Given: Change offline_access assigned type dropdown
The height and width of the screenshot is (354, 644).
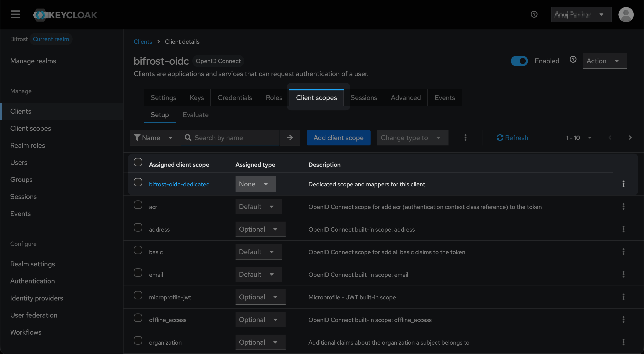Looking at the screenshot, I should point(260,319).
